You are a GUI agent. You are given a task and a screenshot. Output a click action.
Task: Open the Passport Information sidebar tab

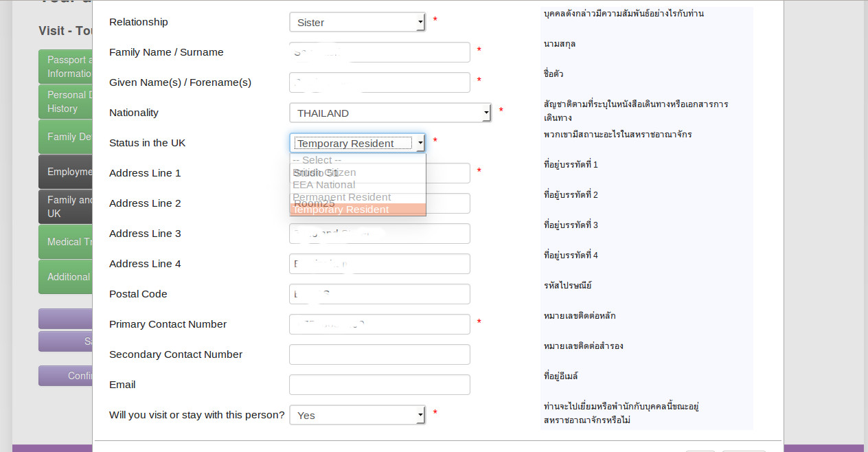click(67, 67)
